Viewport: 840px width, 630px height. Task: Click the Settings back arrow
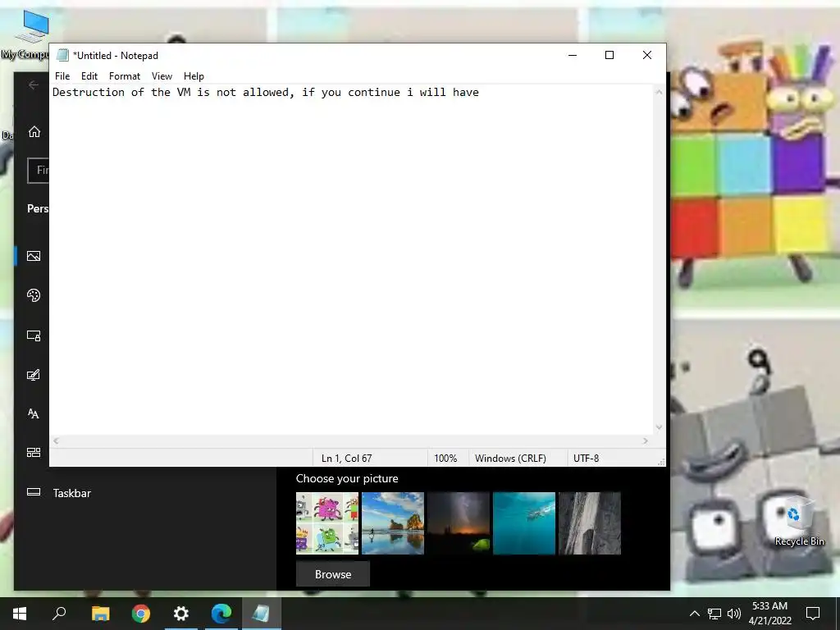pyautogui.click(x=33, y=84)
